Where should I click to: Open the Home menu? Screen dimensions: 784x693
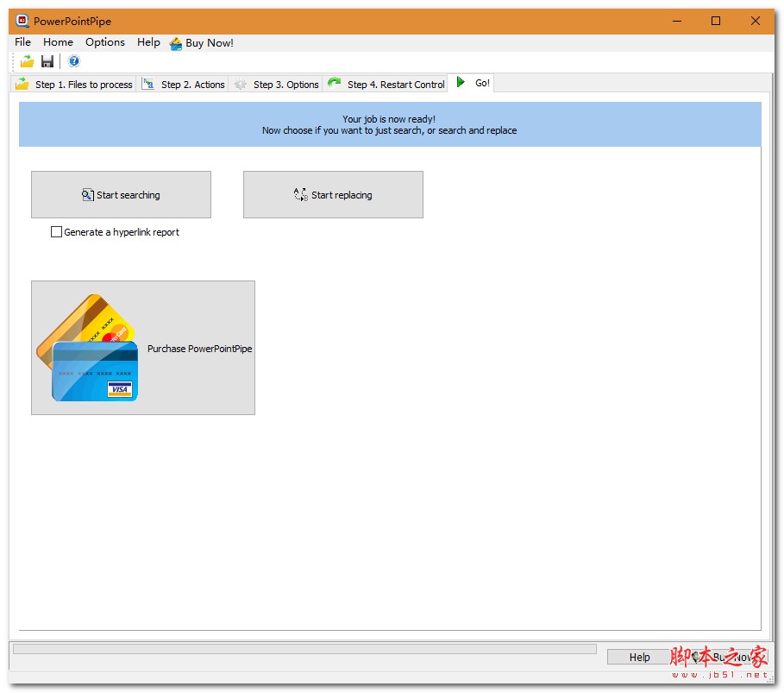coord(58,42)
